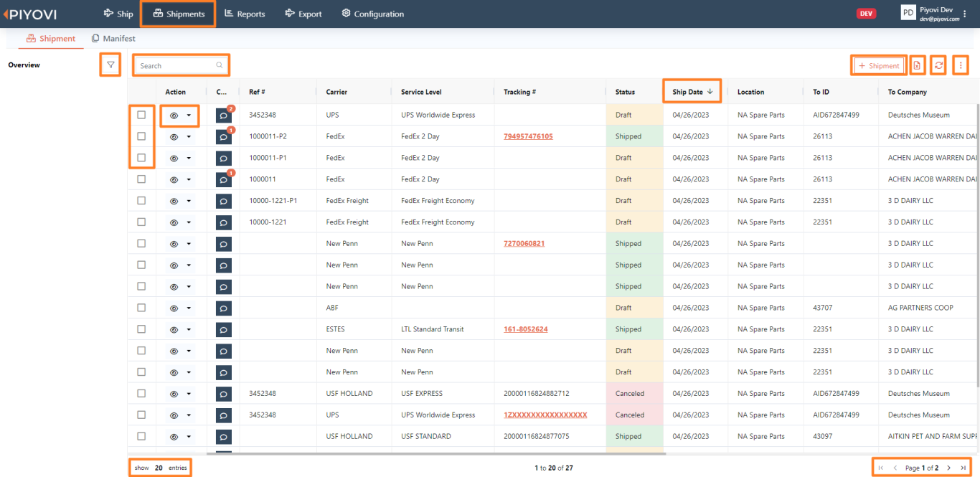Open the filter funnel icon

point(110,65)
